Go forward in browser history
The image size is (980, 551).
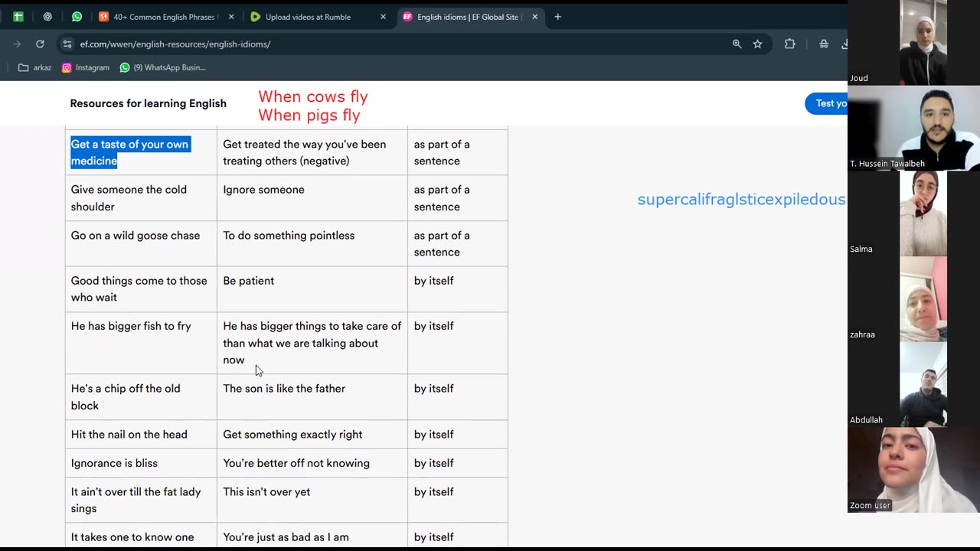coord(17,44)
